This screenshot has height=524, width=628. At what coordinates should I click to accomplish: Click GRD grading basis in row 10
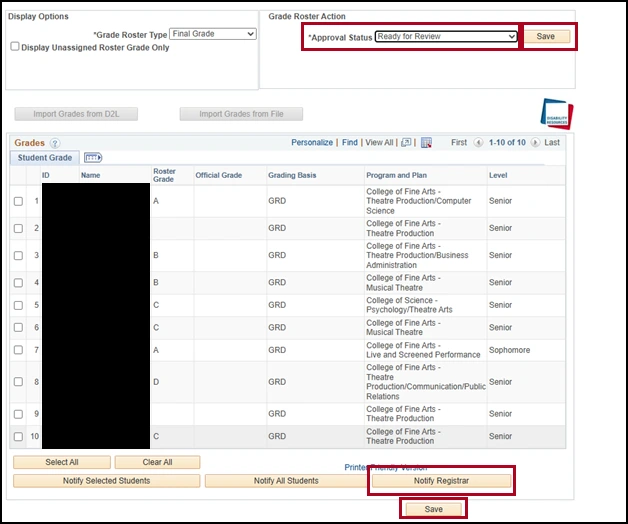[x=277, y=436]
